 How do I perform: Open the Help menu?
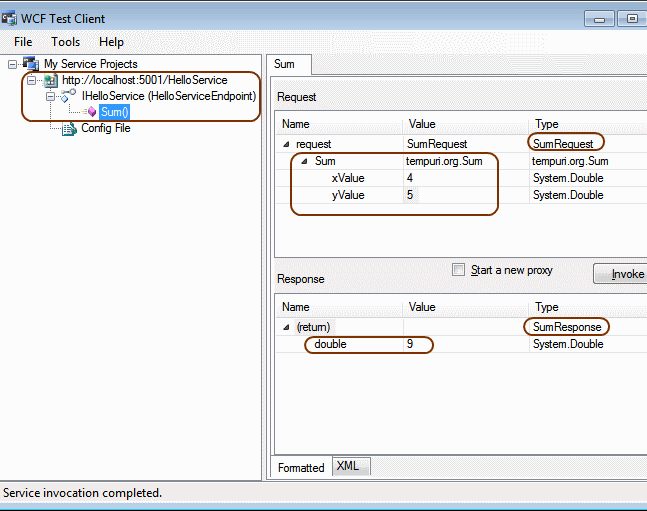(111, 42)
